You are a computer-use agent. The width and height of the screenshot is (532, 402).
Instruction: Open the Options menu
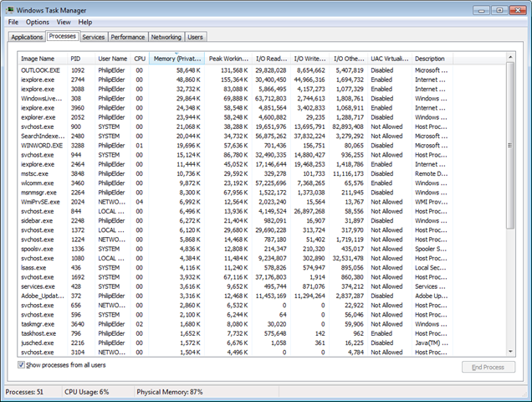pos(38,22)
